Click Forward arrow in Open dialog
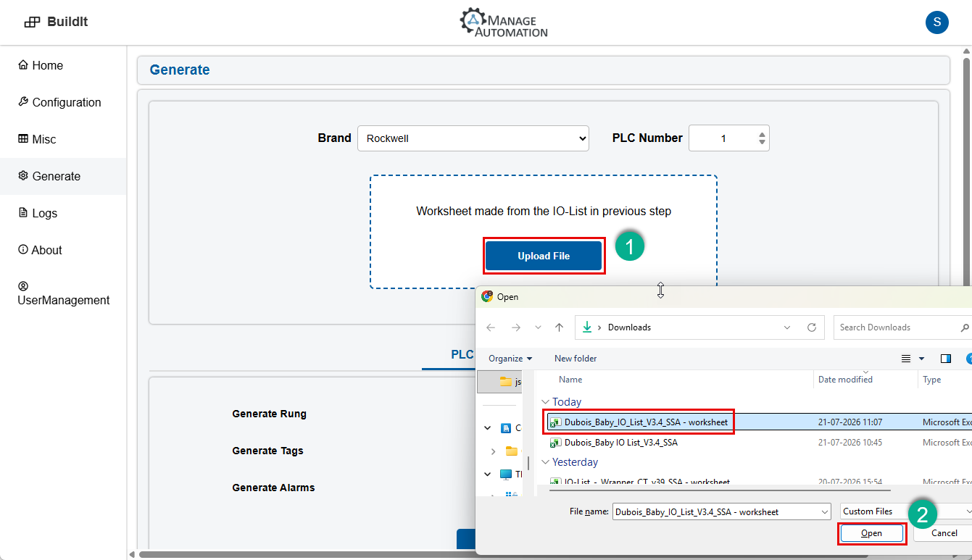Screen dimensions: 972x560 click(515, 327)
